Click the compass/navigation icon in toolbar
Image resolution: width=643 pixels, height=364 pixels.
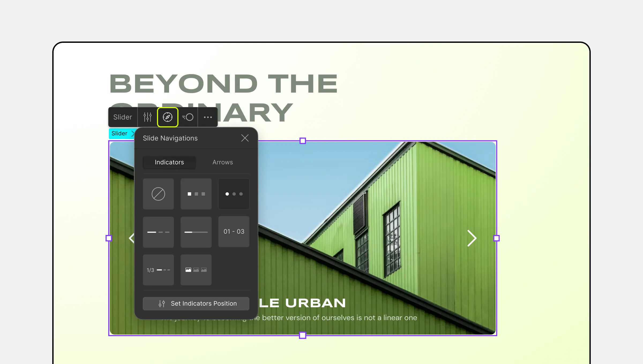[167, 117]
